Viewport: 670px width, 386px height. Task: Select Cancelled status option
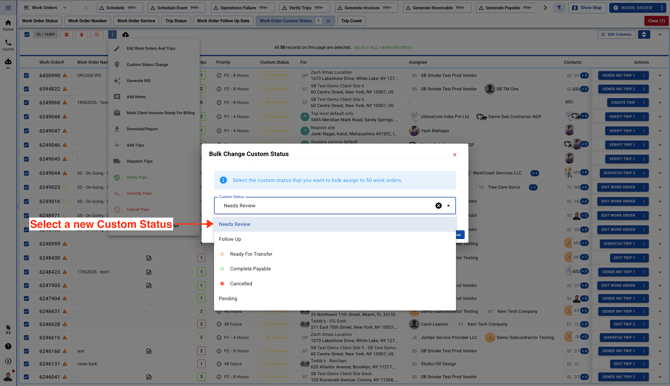[335, 283]
